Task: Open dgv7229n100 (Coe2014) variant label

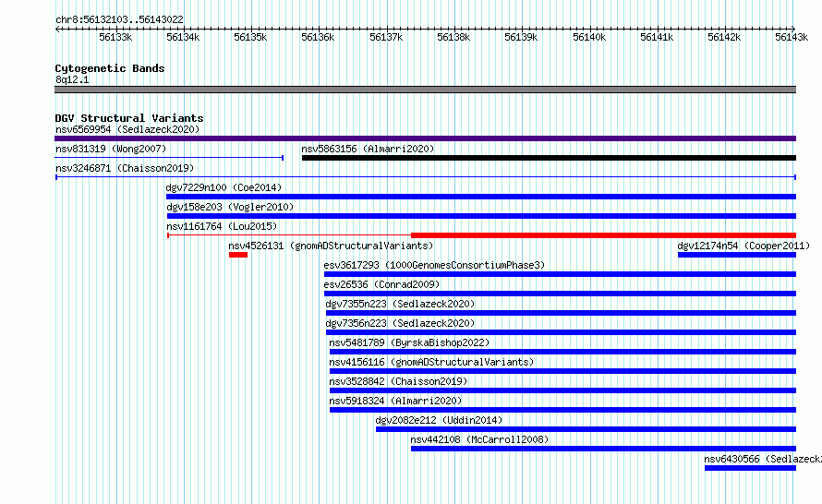Action: (x=224, y=187)
